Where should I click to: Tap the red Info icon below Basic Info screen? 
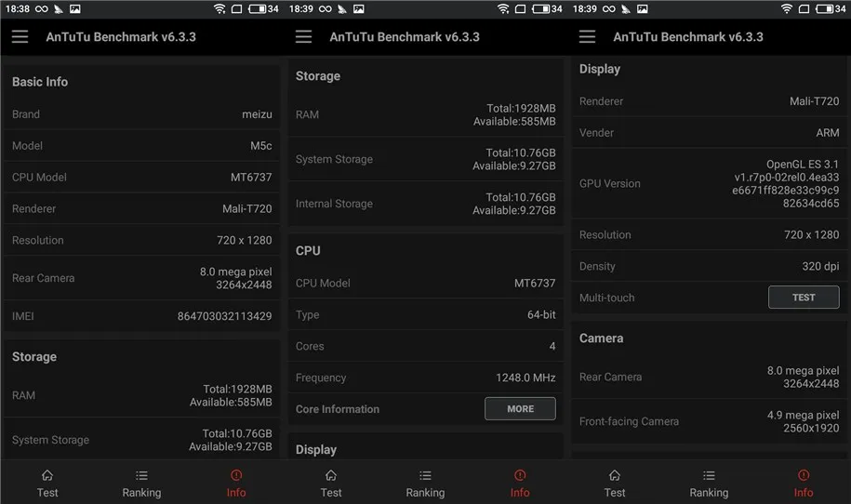pyautogui.click(x=236, y=475)
